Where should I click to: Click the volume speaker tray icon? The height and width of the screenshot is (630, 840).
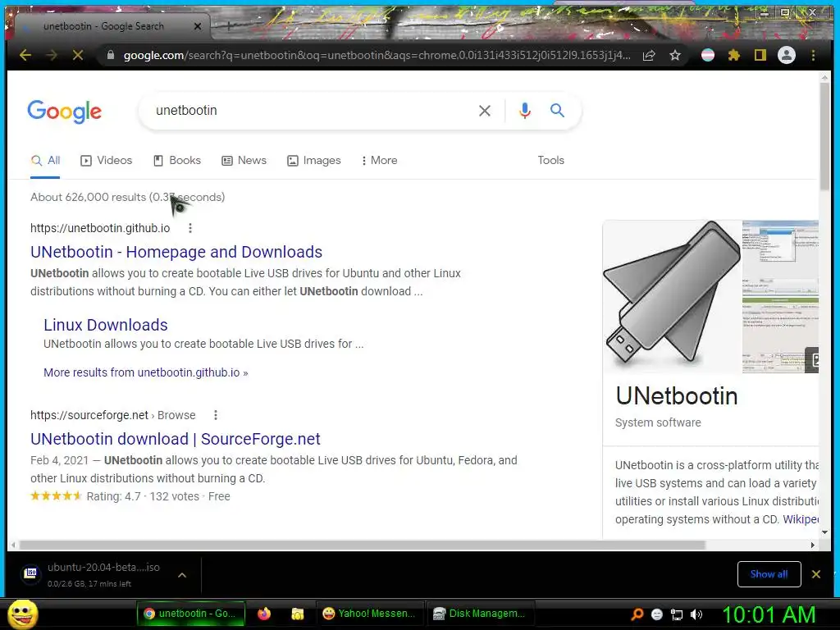(697, 614)
